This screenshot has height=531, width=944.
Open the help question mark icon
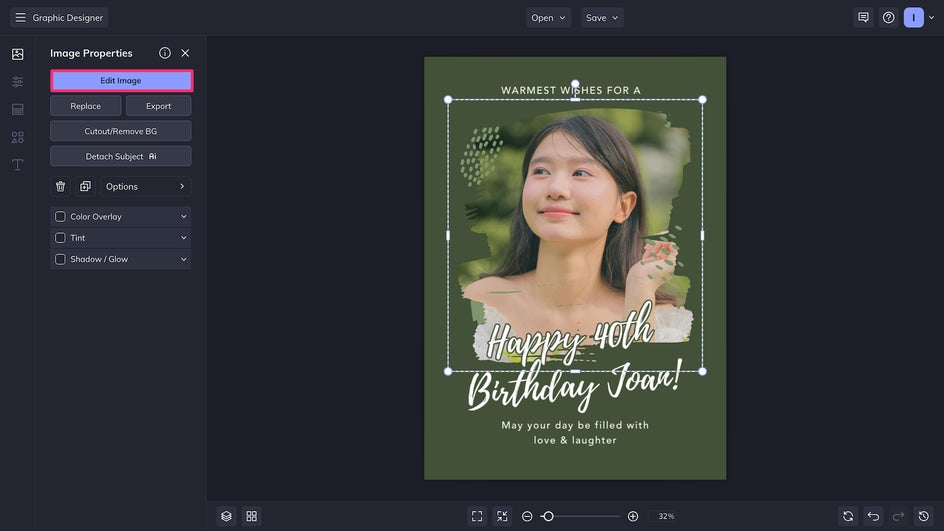pyautogui.click(x=889, y=17)
